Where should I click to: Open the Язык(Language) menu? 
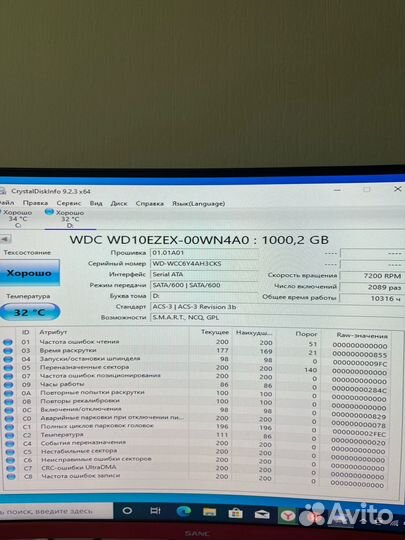coord(198,204)
